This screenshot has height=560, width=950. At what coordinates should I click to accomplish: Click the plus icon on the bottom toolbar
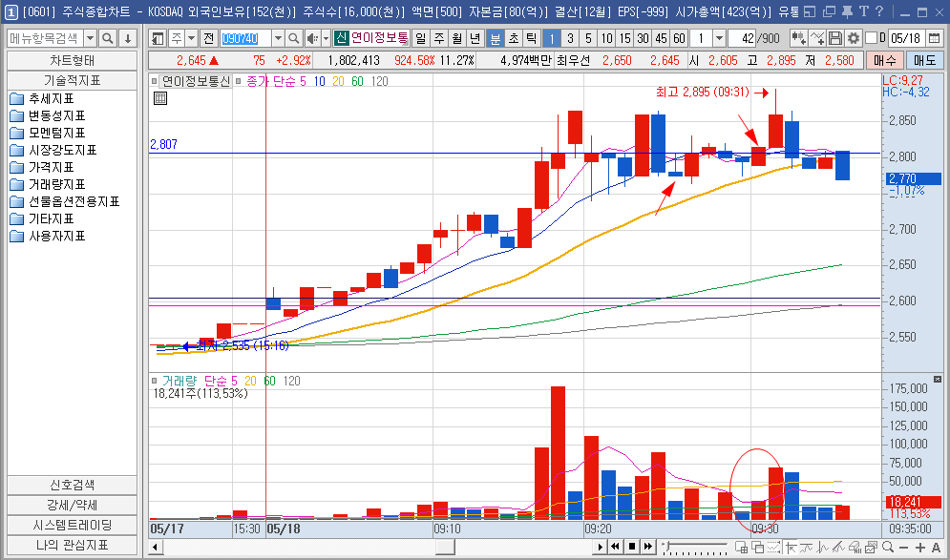click(x=920, y=548)
